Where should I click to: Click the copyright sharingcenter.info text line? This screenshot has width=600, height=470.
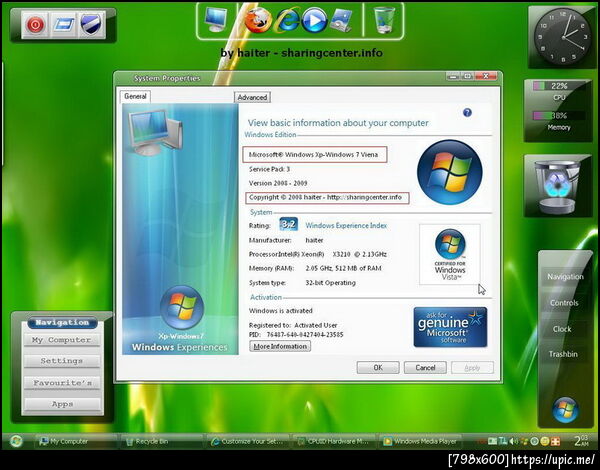[x=325, y=197]
